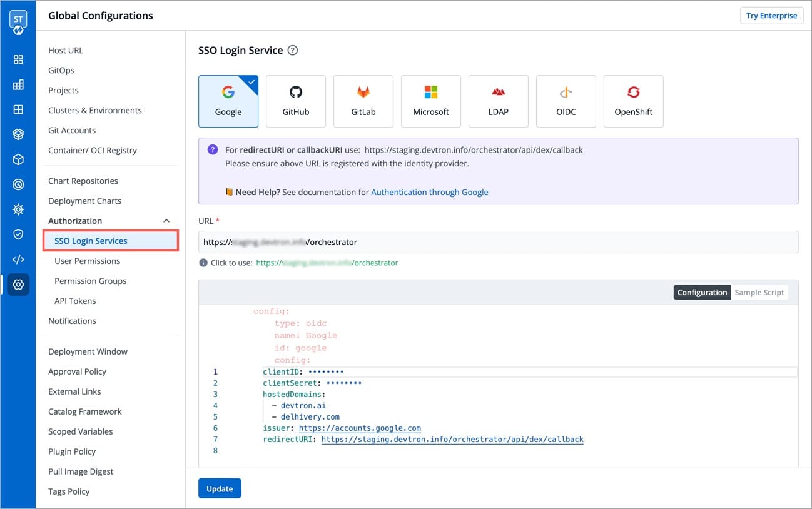This screenshot has height=509, width=812.
Task: Collapse the Authorization section chevron
Action: tap(166, 221)
